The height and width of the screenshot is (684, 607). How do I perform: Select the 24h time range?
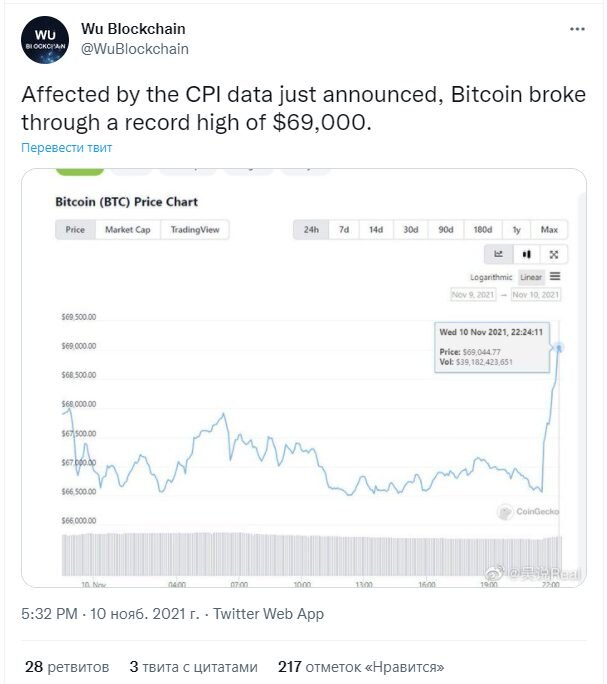click(311, 229)
